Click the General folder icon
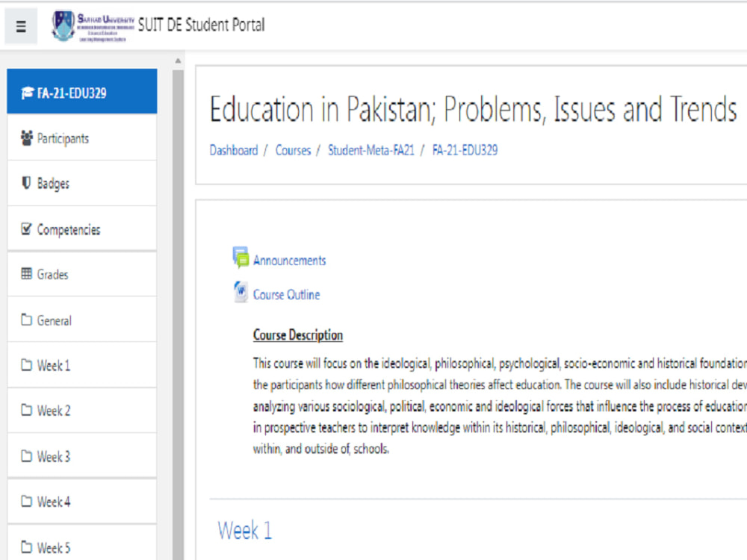The image size is (747, 560). point(27,320)
